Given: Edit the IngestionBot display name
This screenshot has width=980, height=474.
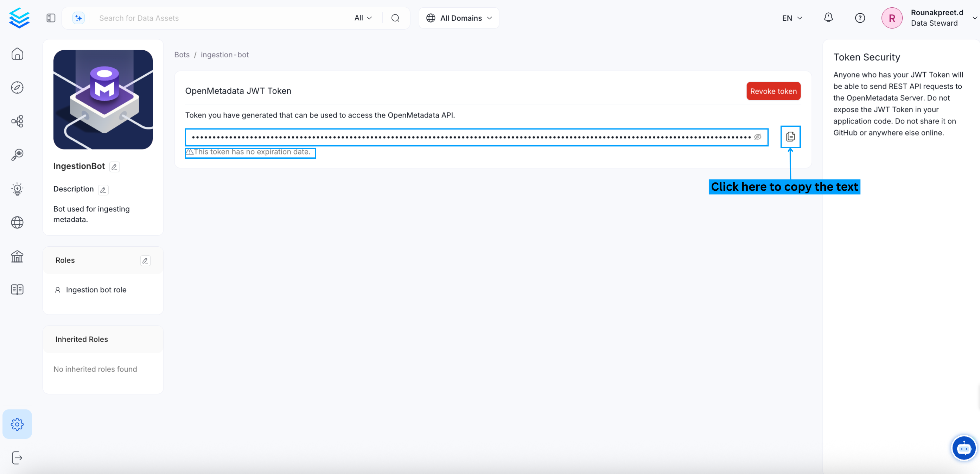Looking at the screenshot, I should tap(114, 167).
